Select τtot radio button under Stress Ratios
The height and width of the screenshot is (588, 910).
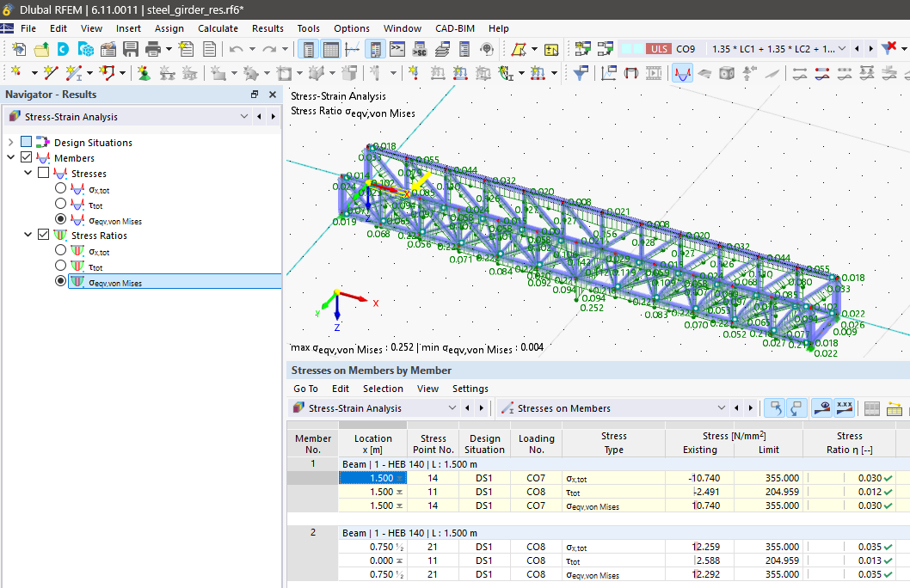coord(59,266)
